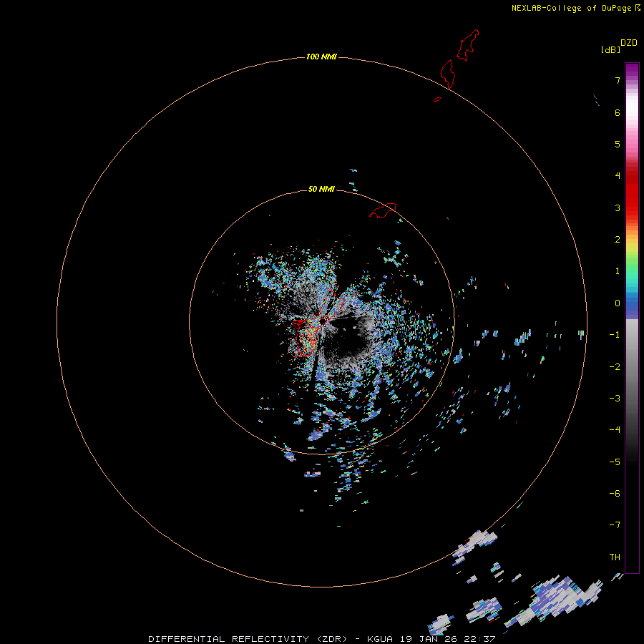Click the 5 value on color scale

click(x=618, y=144)
